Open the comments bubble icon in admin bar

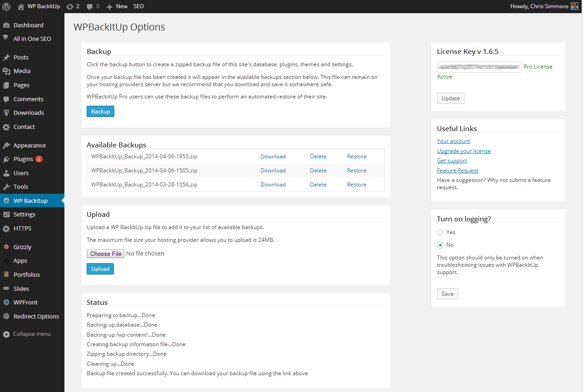pos(90,6)
